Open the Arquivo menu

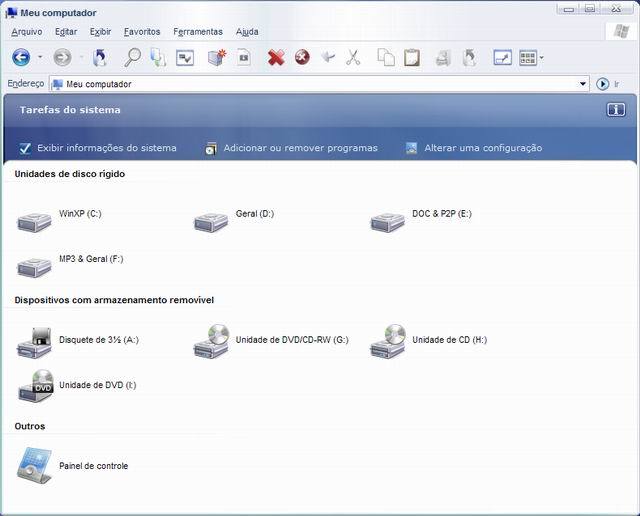tap(27, 31)
